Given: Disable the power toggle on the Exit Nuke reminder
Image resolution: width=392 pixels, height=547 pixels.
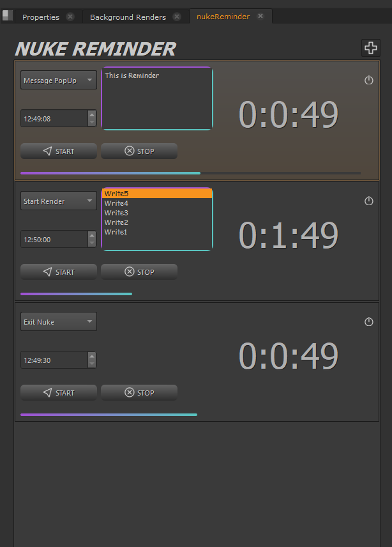Looking at the screenshot, I should [368, 322].
